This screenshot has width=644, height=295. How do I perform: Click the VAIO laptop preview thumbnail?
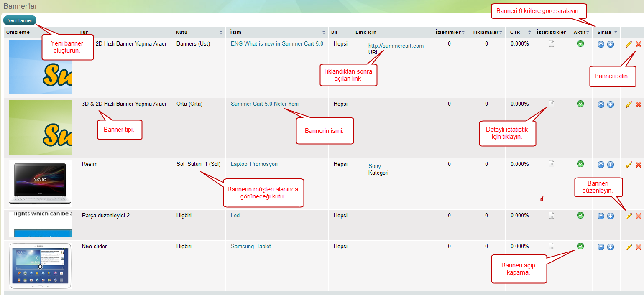coord(40,183)
